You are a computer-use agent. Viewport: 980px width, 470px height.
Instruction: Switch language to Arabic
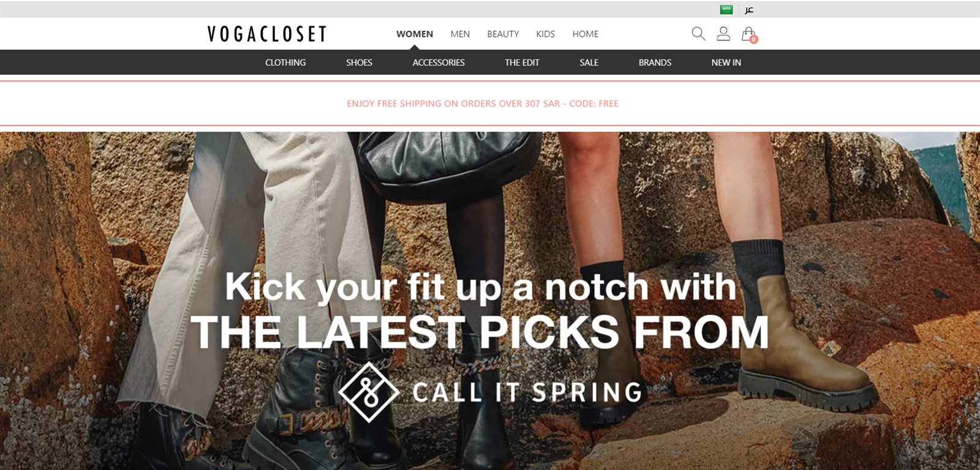[x=749, y=9]
